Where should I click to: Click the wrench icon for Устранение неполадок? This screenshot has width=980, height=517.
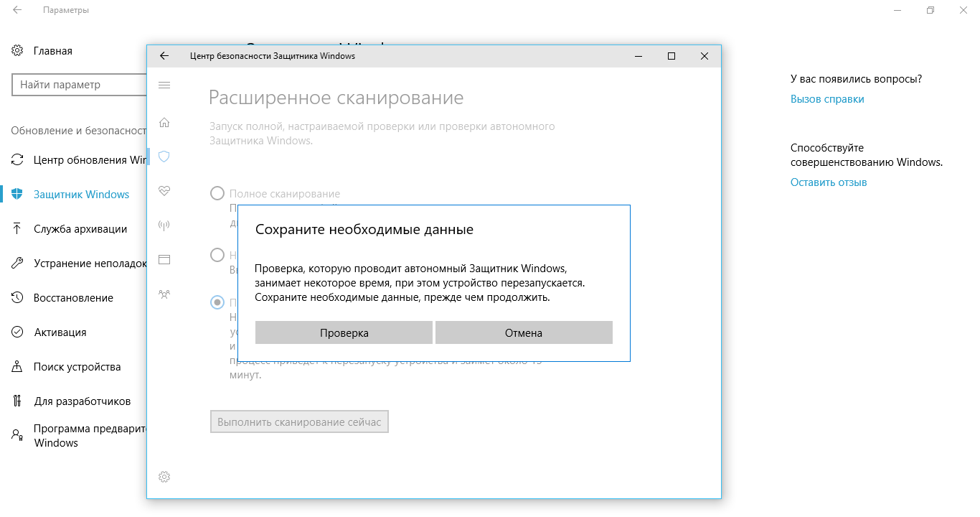click(17, 264)
